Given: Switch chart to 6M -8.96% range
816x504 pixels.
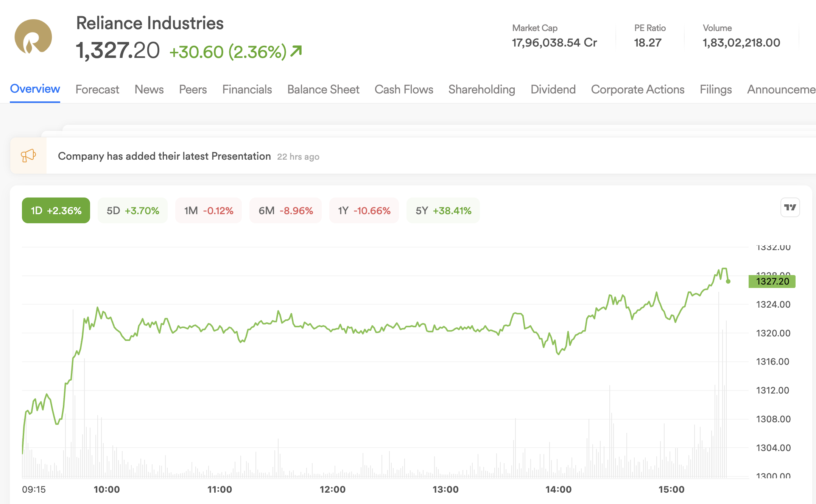Looking at the screenshot, I should [286, 210].
